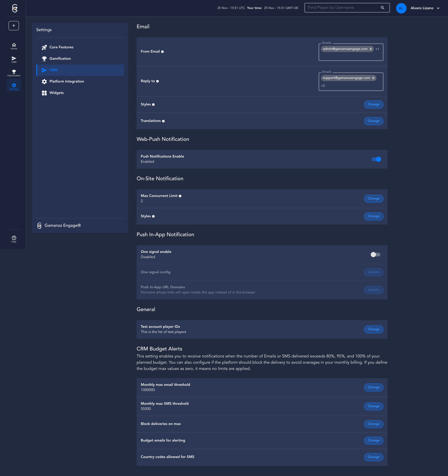Open Help in the left sidebar

click(x=14, y=239)
